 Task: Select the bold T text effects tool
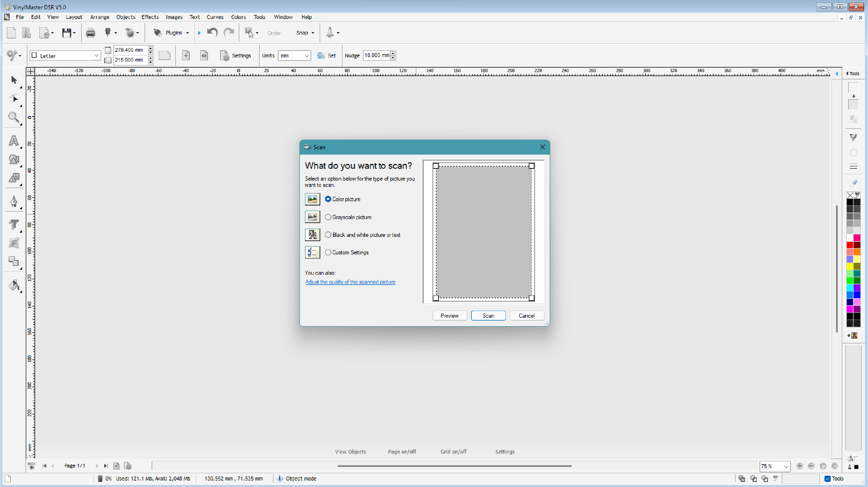14,224
